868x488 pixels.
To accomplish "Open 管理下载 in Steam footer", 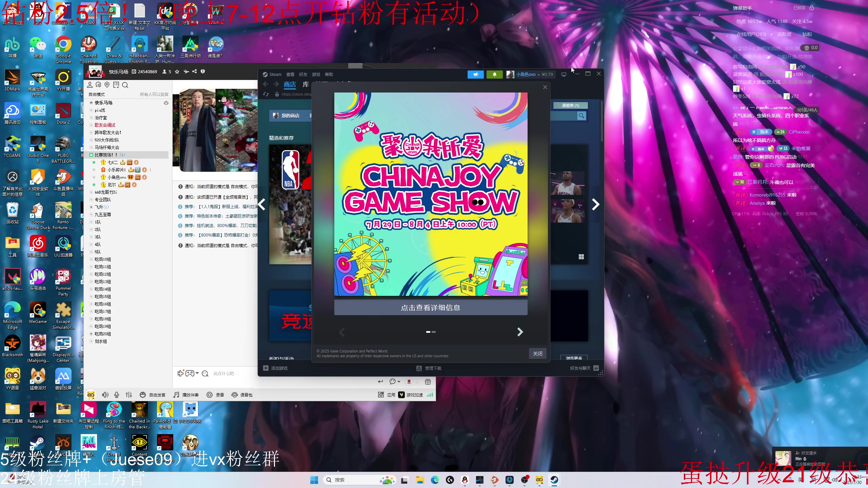I will point(429,368).
